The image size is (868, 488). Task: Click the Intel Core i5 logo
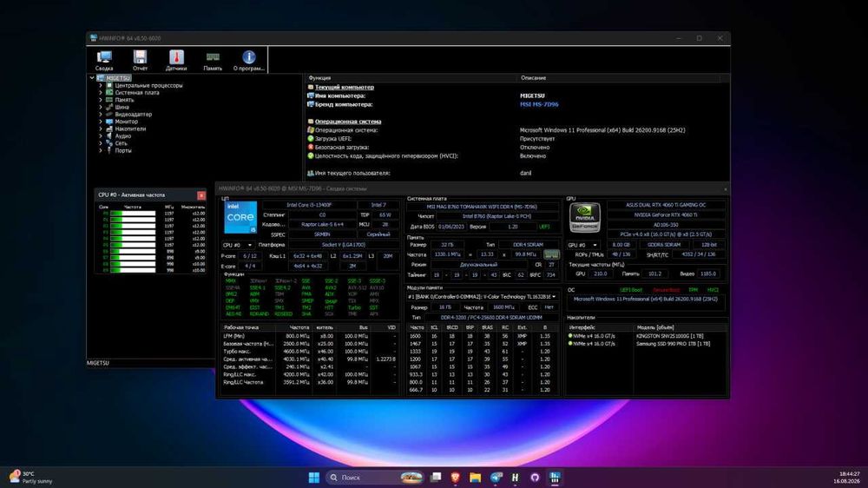(240, 217)
